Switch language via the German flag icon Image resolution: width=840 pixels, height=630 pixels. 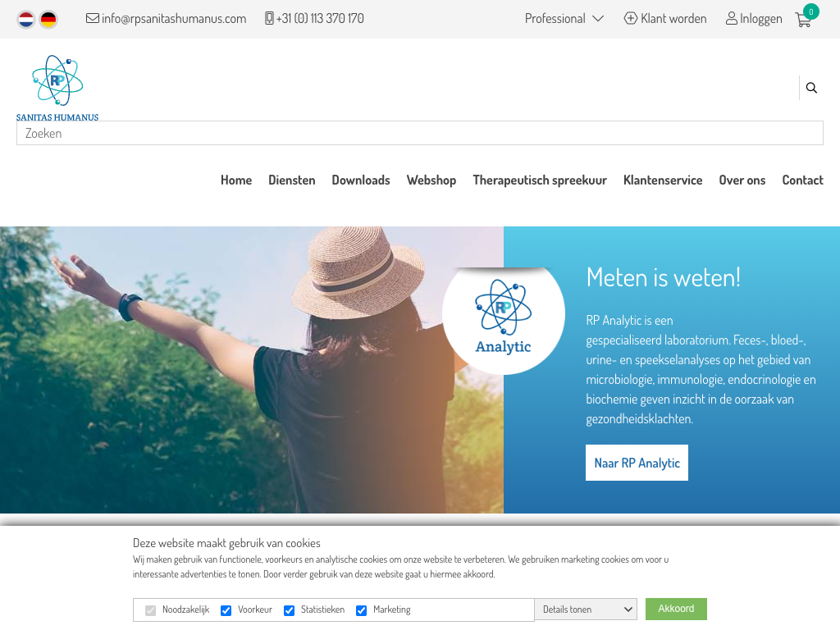coord(48,20)
